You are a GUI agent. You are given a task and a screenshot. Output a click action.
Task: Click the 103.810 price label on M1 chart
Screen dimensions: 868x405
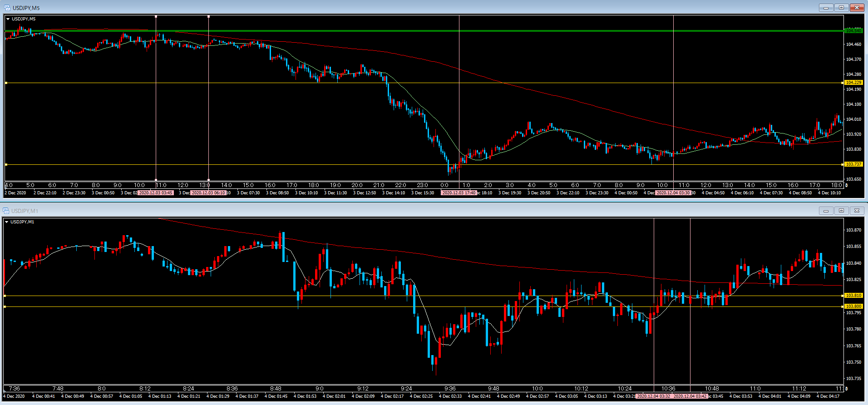click(x=853, y=296)
